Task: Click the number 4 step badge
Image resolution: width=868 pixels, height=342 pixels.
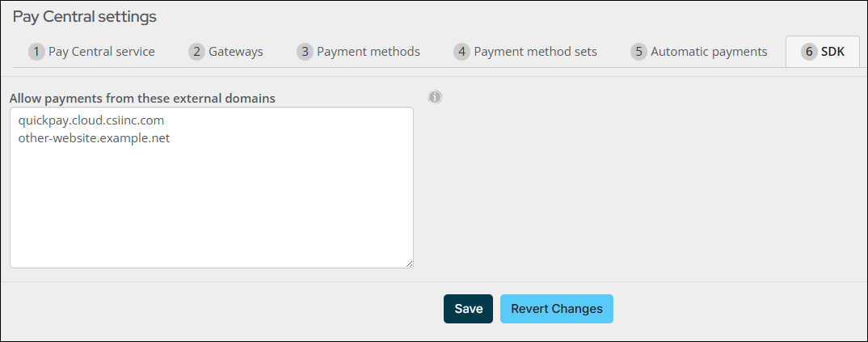Action: pyautogui.click(x=461, y=52)
